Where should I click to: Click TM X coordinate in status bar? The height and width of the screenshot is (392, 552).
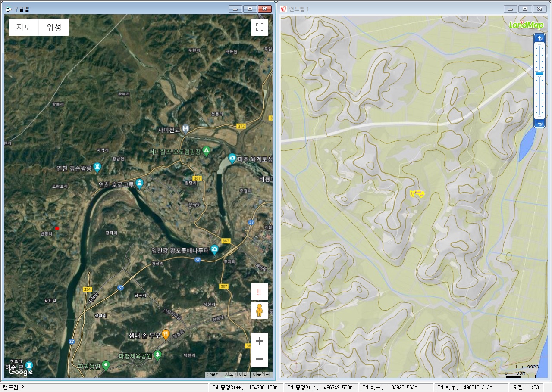coord(397,387)
